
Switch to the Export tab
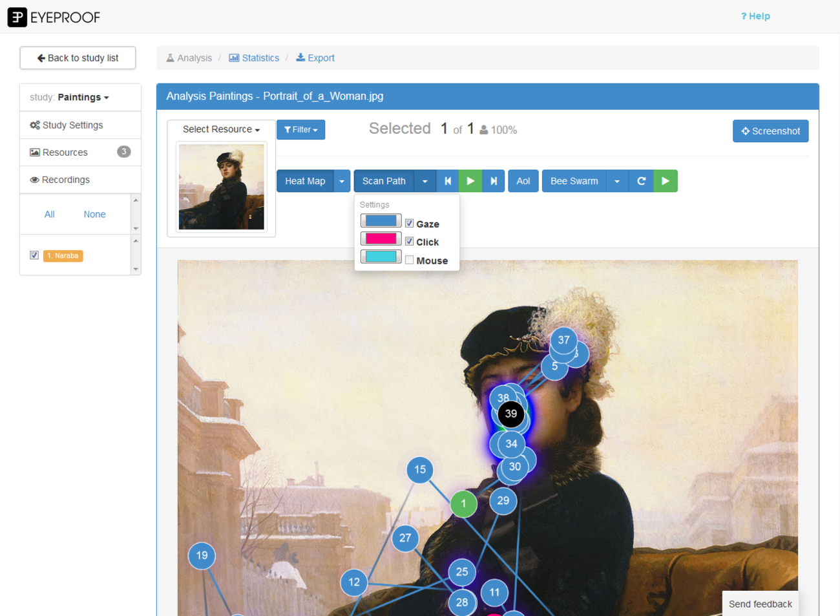315,58
